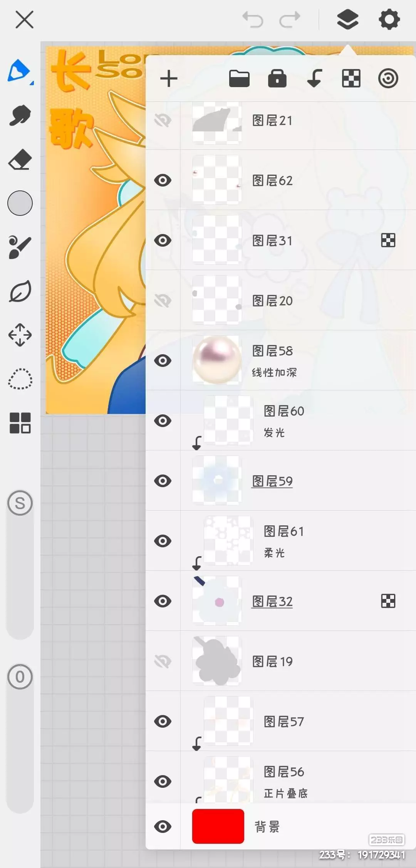Change 柔光 blend mode of 图层61

274,553
